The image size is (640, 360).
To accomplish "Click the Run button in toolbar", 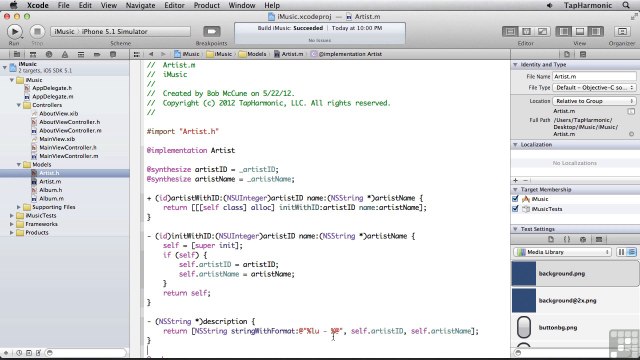I will (14, 31).
